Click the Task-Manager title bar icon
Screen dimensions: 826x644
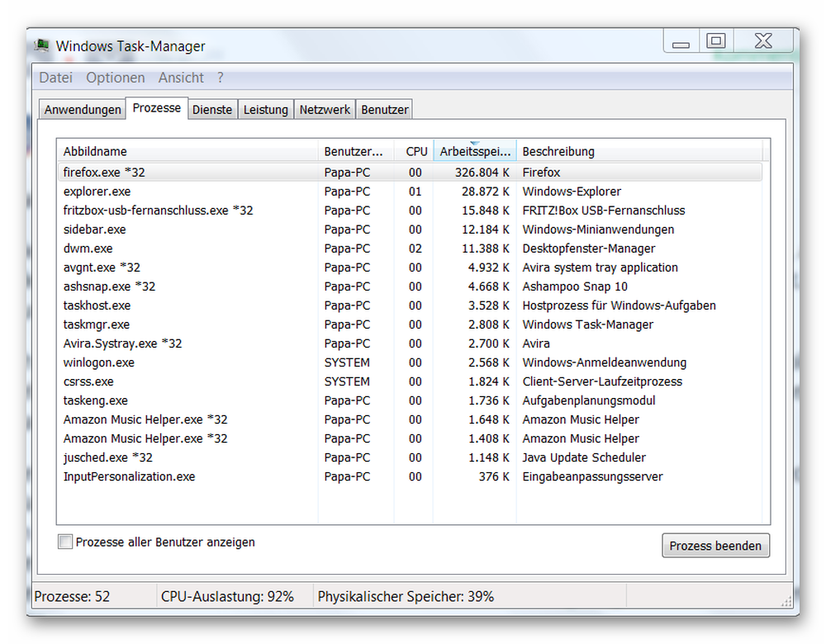(x=41, y=45)
